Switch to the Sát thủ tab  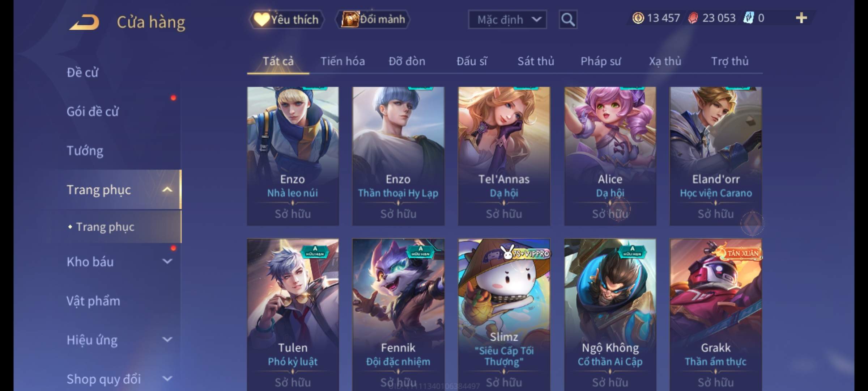536,61
